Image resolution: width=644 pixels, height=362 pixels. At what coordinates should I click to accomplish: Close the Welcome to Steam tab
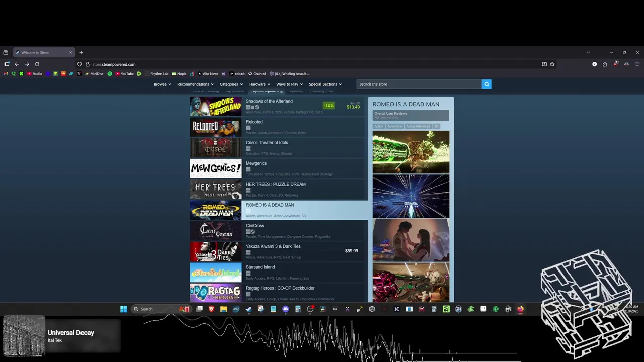70,52
